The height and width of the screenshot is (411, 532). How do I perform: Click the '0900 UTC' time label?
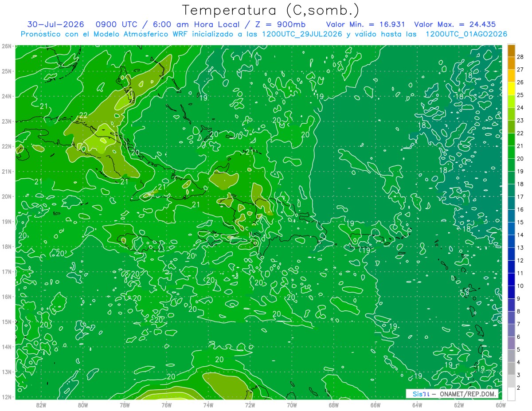click(x=117, y=25)
